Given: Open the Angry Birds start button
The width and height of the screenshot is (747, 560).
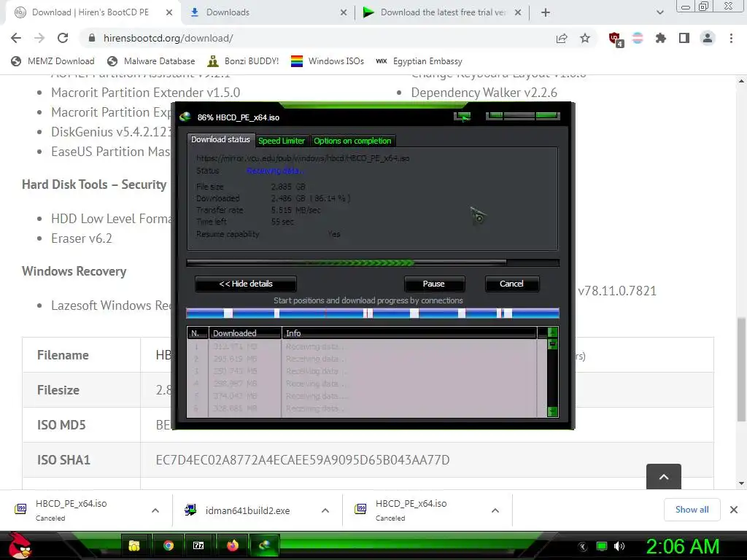Looking at the screenshot, I should pyautogui.click(x=19, y=545).
